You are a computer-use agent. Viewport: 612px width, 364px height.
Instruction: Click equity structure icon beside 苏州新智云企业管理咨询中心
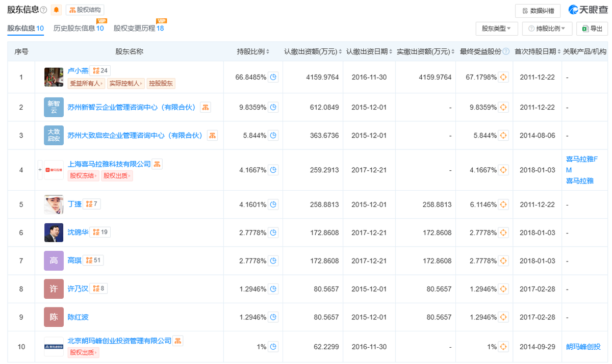click(206, 107)
